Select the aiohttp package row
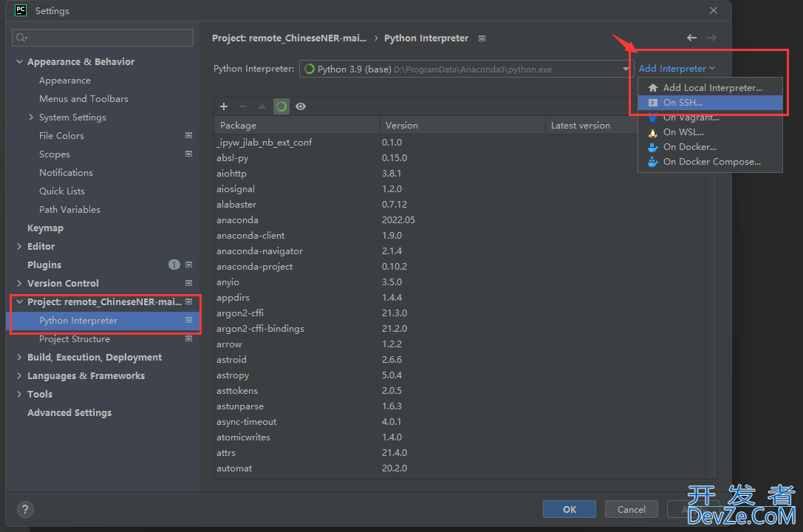The image size is (803, 532). (465, 173)
